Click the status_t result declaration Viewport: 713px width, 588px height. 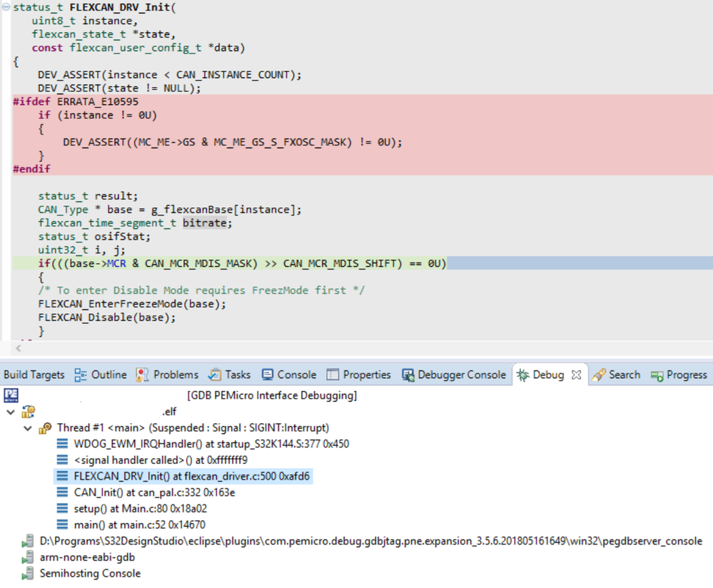[88, 196]
